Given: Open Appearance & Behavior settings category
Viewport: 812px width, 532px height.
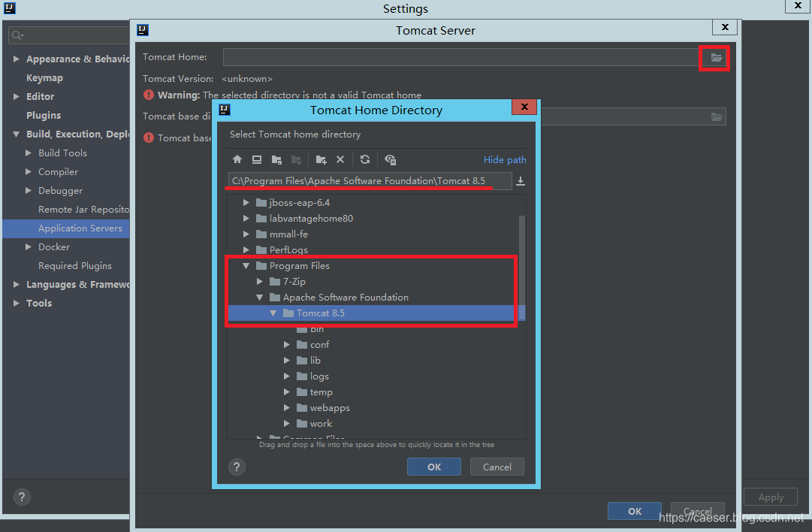Looking at the screenshot, I should click(x=77, y=59).
